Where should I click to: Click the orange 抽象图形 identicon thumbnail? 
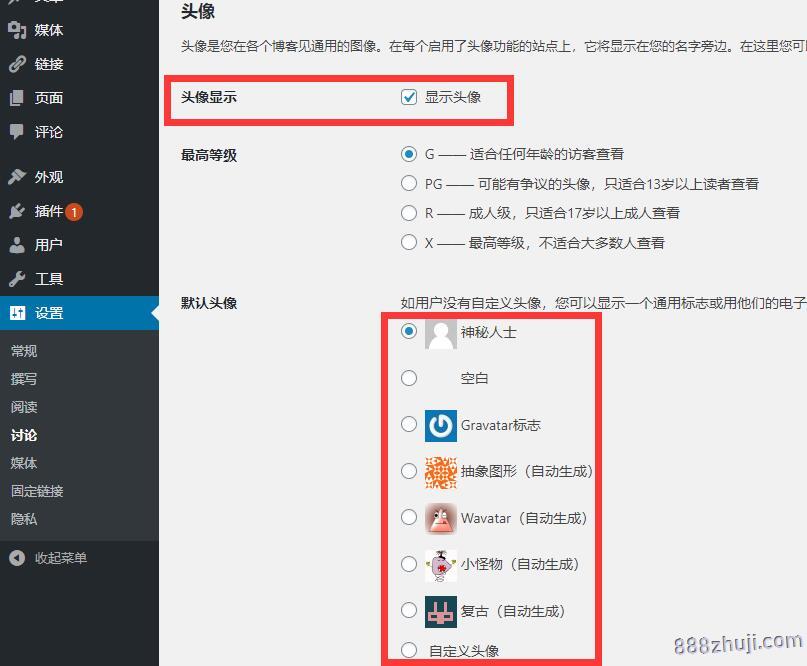441,472
